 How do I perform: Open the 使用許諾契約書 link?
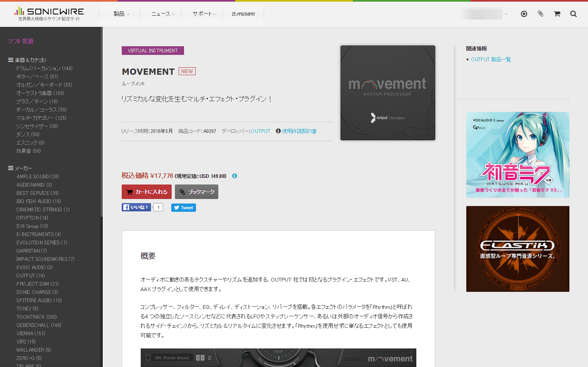point(299,131)
